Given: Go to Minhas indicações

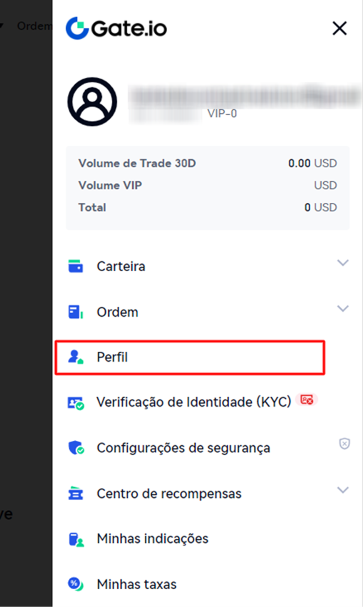Looking at the screenshot, I should coord(152,539).
